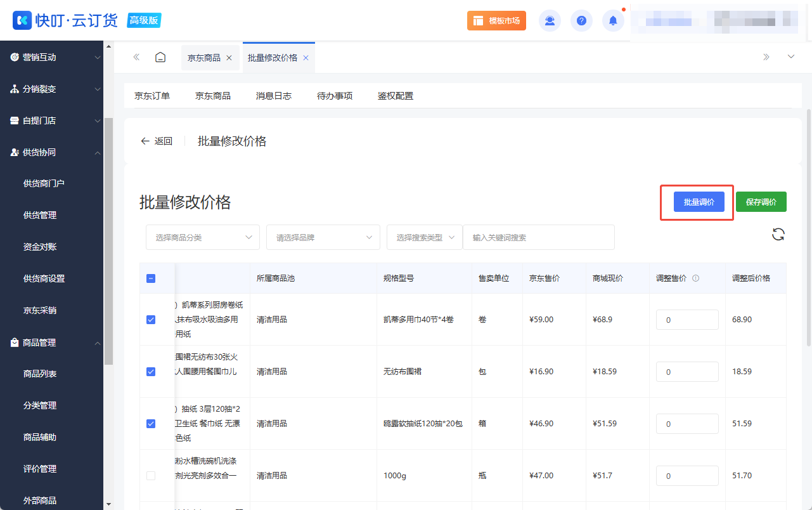Viewport: 812px width, 510px height.
Task: Click the 商品管理 bag icon
Action: tap(15, 343)
